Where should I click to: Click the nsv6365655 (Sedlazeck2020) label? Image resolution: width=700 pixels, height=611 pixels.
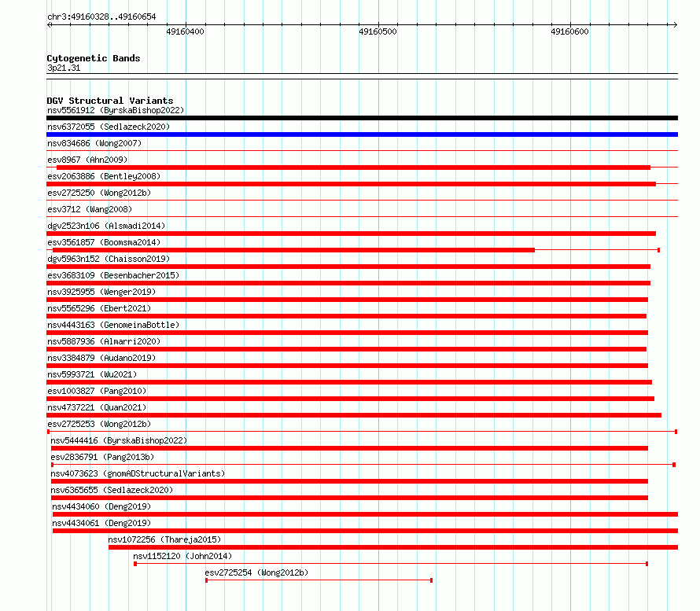click(x=112, y=490)
